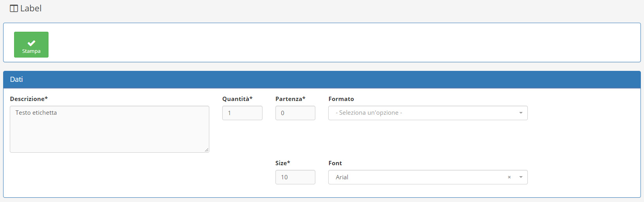644x202 pixels.
Task: Clear the Arial font selection
Action: click(509, 177)
